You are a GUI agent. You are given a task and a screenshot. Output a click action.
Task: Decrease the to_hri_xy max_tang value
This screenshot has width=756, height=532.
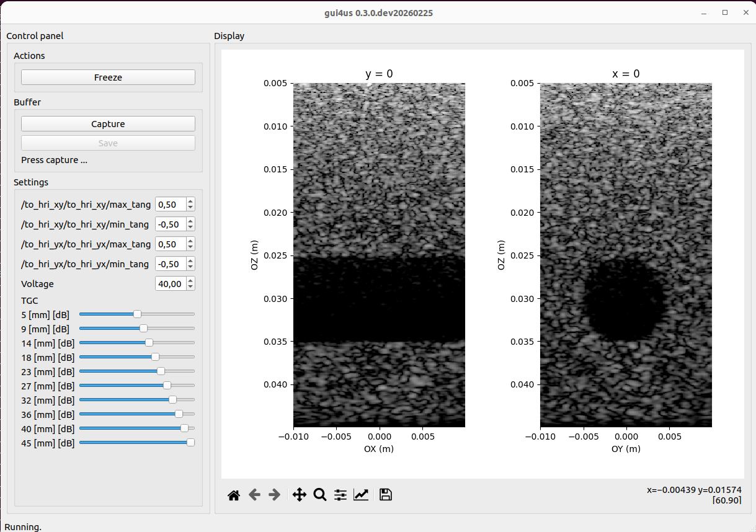coord(190,207)
